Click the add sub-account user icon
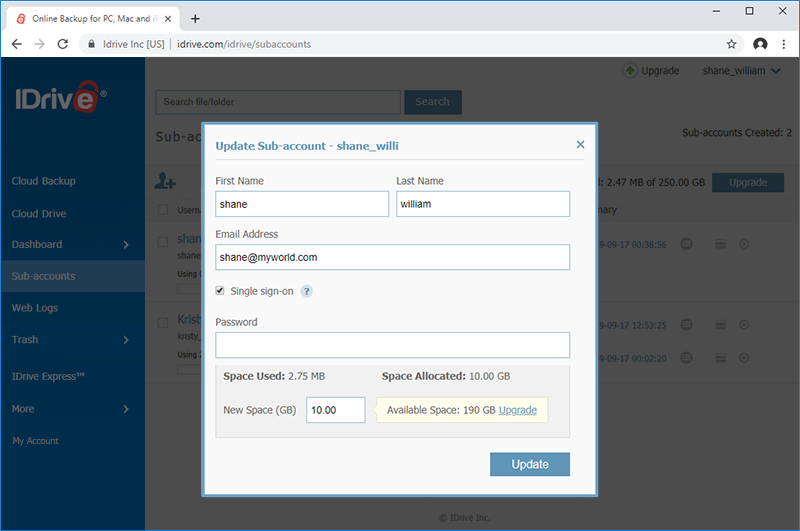800x531 pixels. 165,181
